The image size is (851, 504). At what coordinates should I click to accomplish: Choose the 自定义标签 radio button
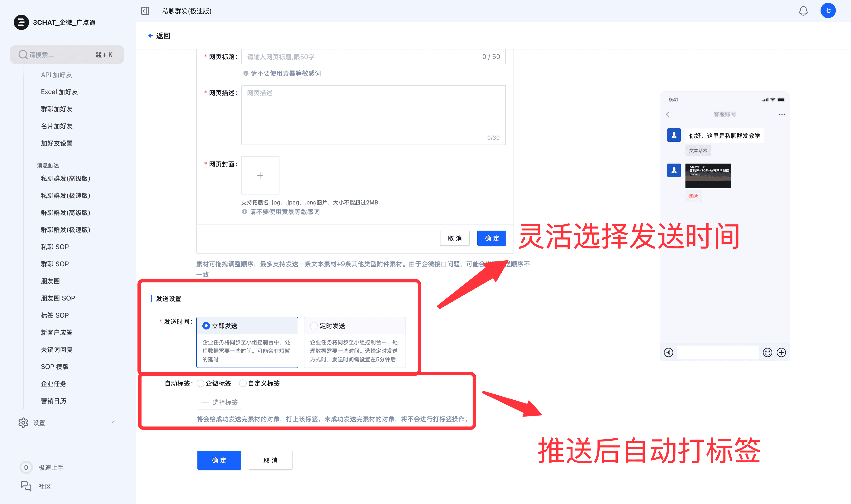pos(243,383)
